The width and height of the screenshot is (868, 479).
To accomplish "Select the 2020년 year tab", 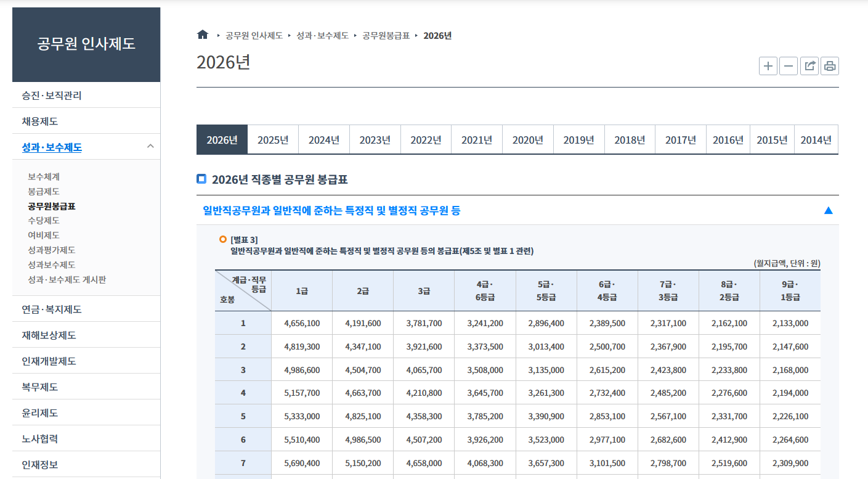I will click(x=528, y=139).
